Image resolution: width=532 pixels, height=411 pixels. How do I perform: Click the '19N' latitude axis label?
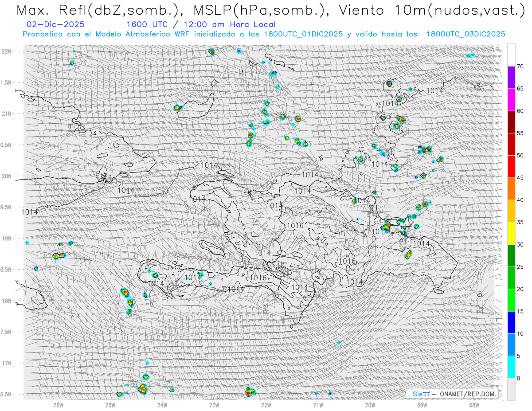pos(7,238)
